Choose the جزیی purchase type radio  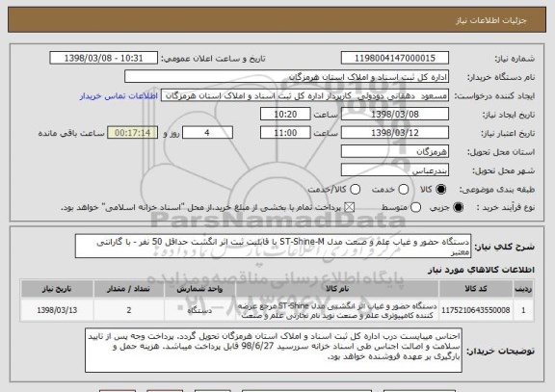click(x=459, y=207)
